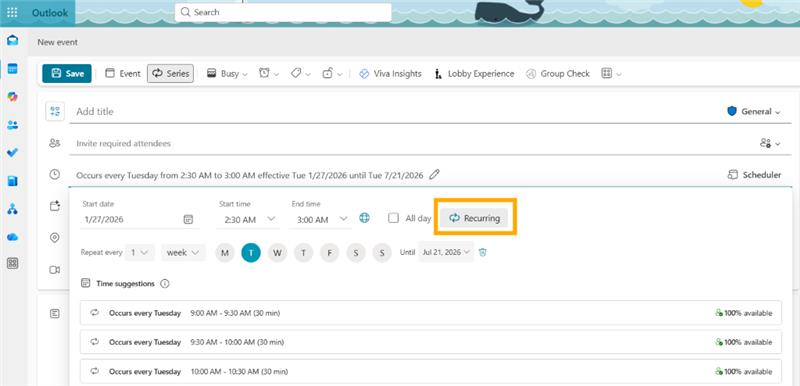Open Start time 2:30 AM dropdown
800x386 pixels.
pyautogui.click(x=249, y=220)
